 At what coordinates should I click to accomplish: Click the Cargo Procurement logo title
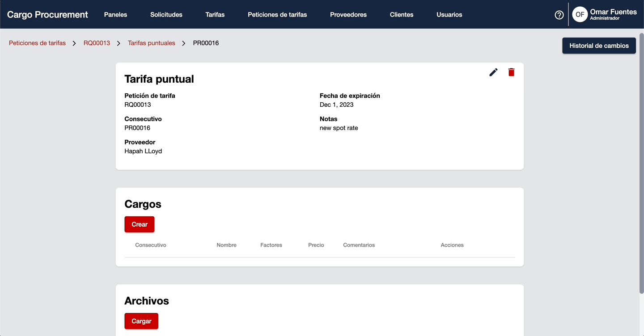coord(47,15)
